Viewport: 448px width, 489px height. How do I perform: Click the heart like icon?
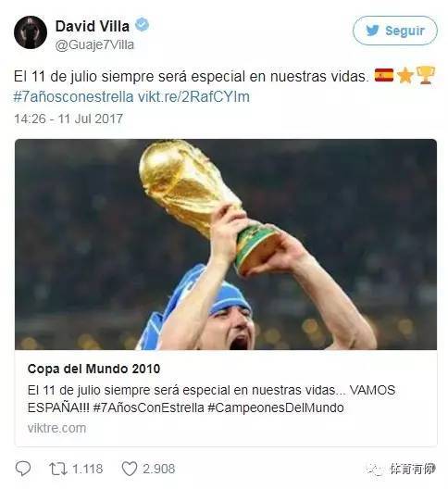tap(130, 469)
